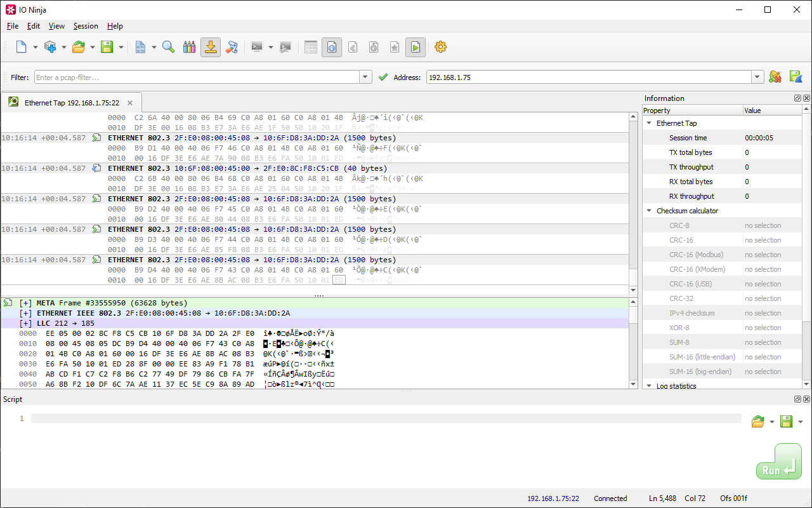Image resolution: width=812 pixels, height=508 pixels.
Task: Click the Information panel scrollbar down arrow
Action: point(807,384)
